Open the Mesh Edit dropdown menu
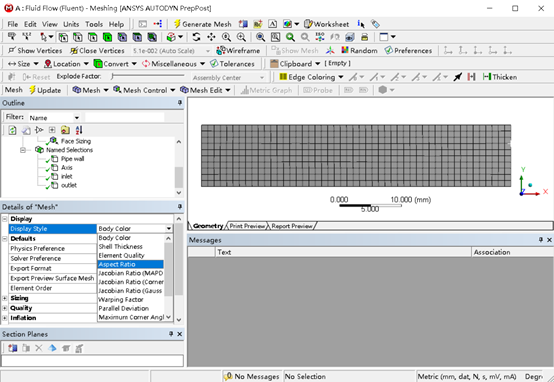Image resolution: width=554 pixels, height=382 pixels. click(x=205, y=90)
